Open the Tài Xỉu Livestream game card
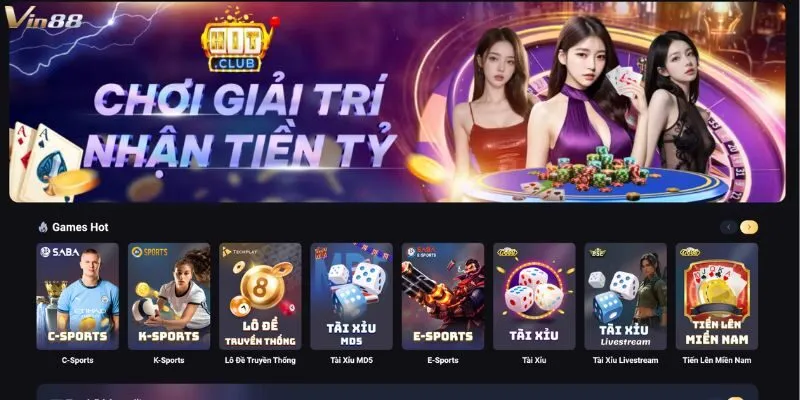The width and height of the screenshot is (800, 400). pyautogui.click(x=626, y=296)
